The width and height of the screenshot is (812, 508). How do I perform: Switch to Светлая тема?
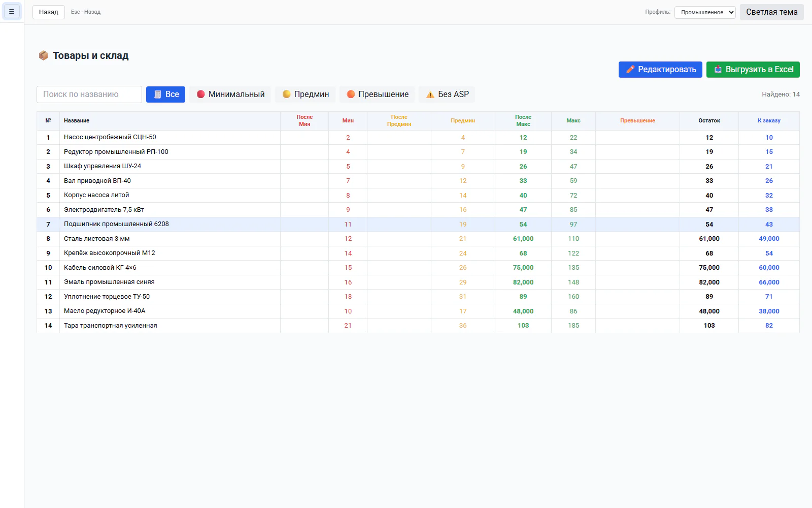click(771, 12)
